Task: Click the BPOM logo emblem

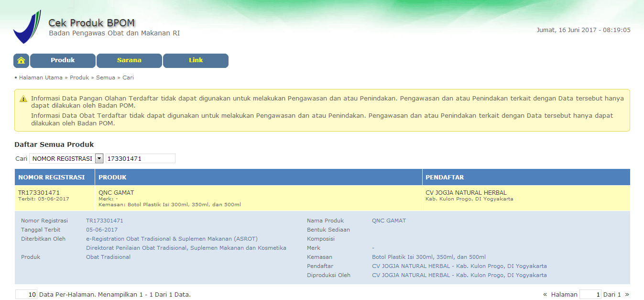Action: (x=27, y=27)
